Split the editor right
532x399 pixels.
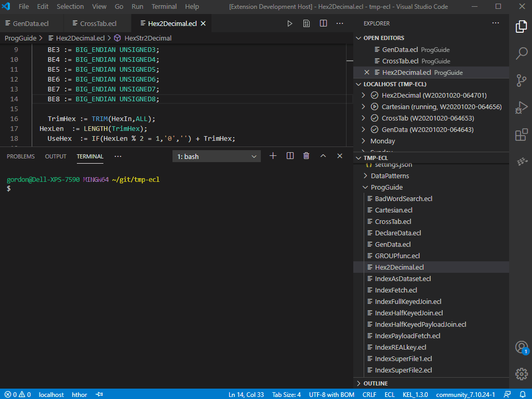[x=323, y=24]
